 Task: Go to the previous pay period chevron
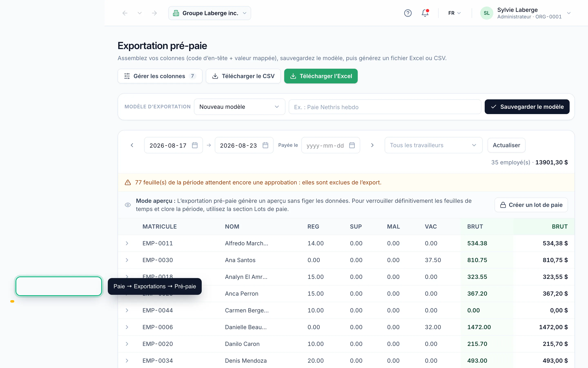pyautogui.click(x=132, y=145)
